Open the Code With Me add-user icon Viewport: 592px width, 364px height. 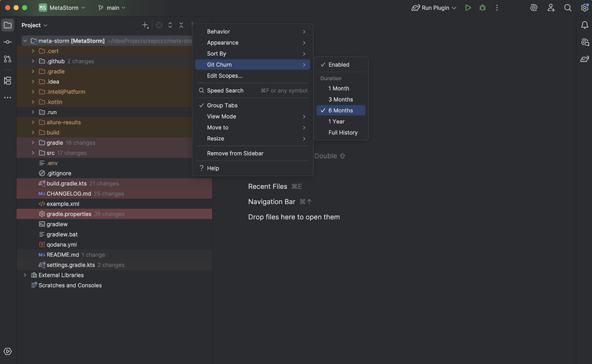(x=551, y=7)
